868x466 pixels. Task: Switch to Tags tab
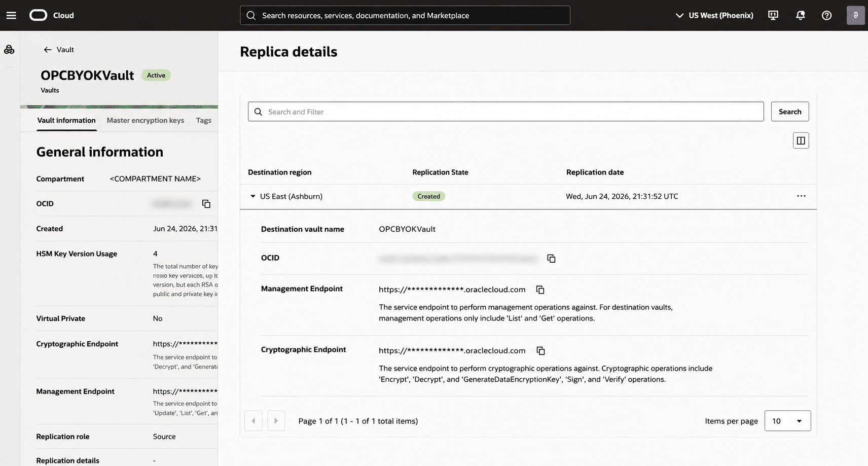(x=204, y=121)
